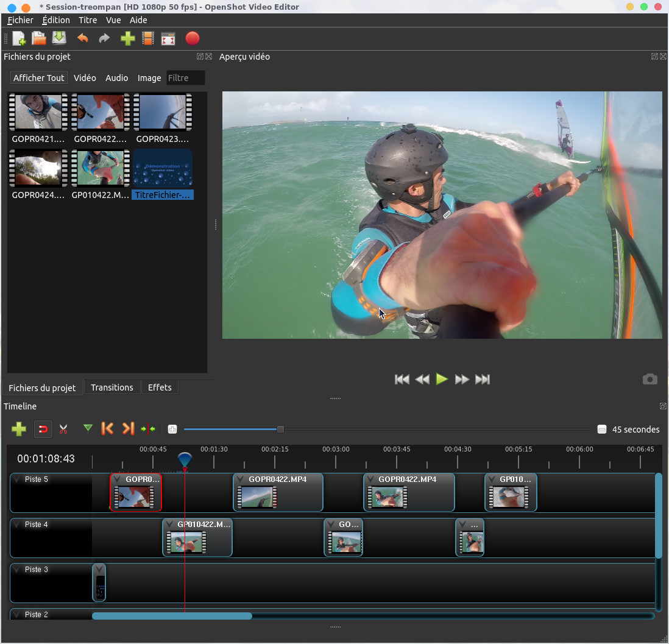This screenshot has height=644, width=669.
Task: Save a snapshot with the camera icon
Action: pyautogui.click(x=650, y=380)
